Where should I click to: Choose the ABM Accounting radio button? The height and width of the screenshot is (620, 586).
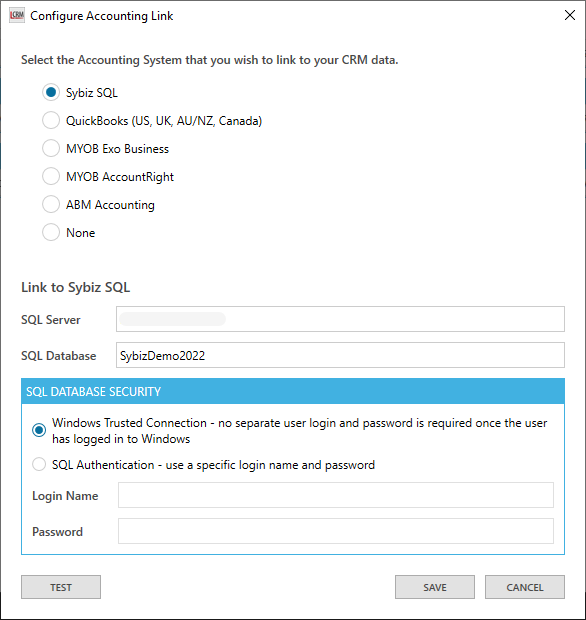pos(51,204)
